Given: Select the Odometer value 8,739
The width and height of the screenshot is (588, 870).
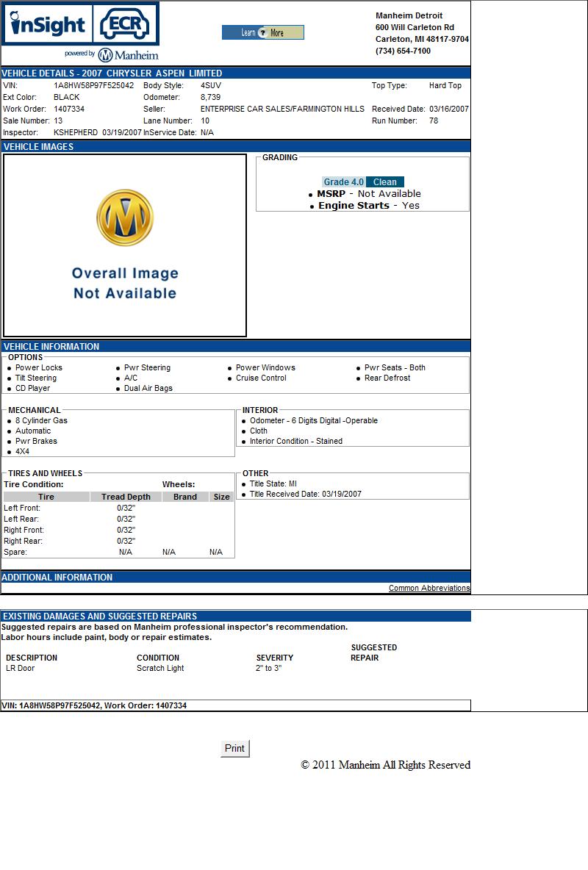Looking at the screenshot, I should pos(210,97).
